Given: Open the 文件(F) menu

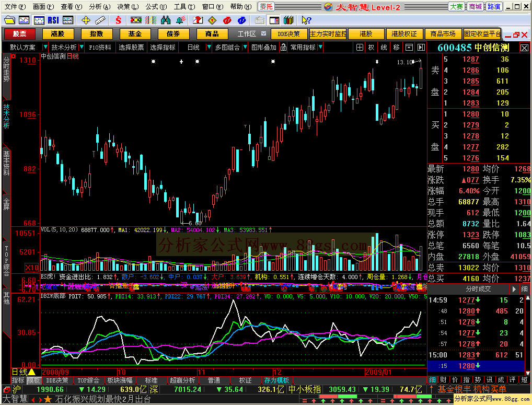Looking at the screenshot, I should point(15,7).
